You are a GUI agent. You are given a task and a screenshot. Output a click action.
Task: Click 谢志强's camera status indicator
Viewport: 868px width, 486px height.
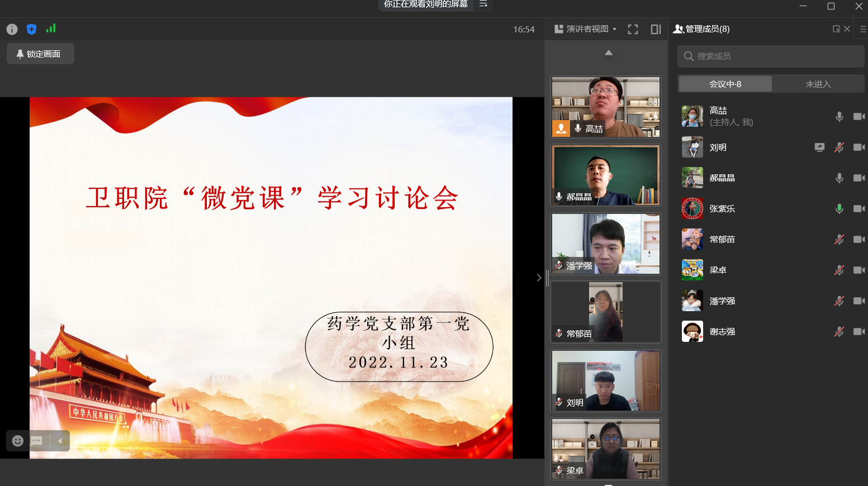[x=859, y=331]
